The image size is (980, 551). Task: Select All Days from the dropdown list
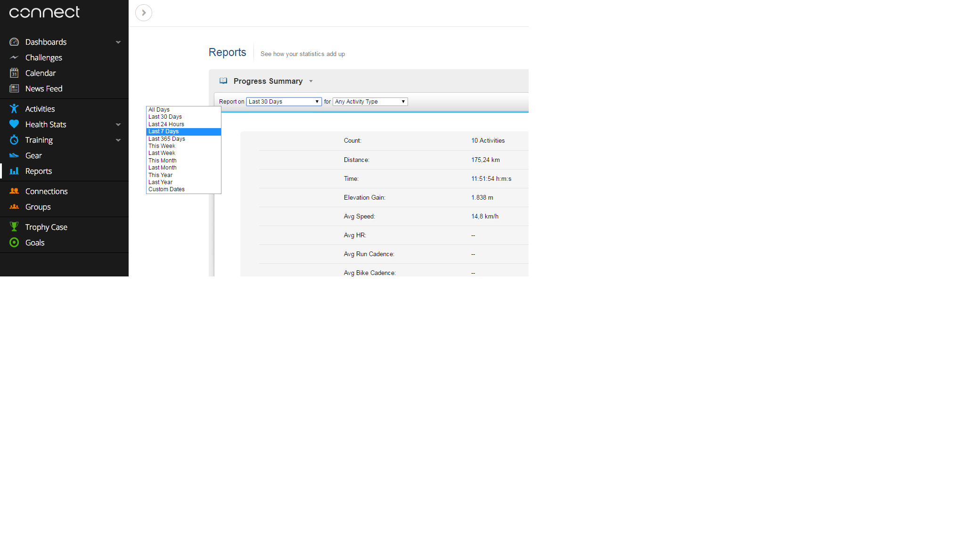184,110
